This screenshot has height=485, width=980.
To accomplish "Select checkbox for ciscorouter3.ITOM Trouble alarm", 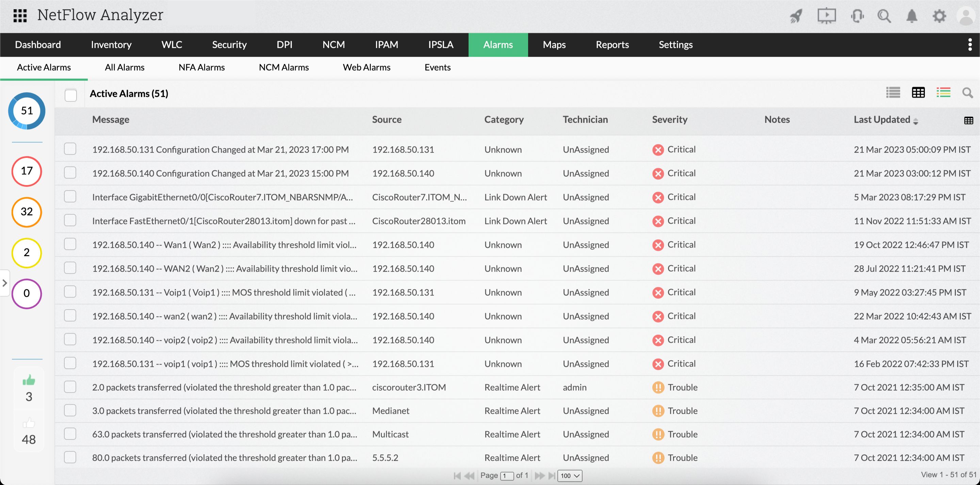I will coord(70,387).
